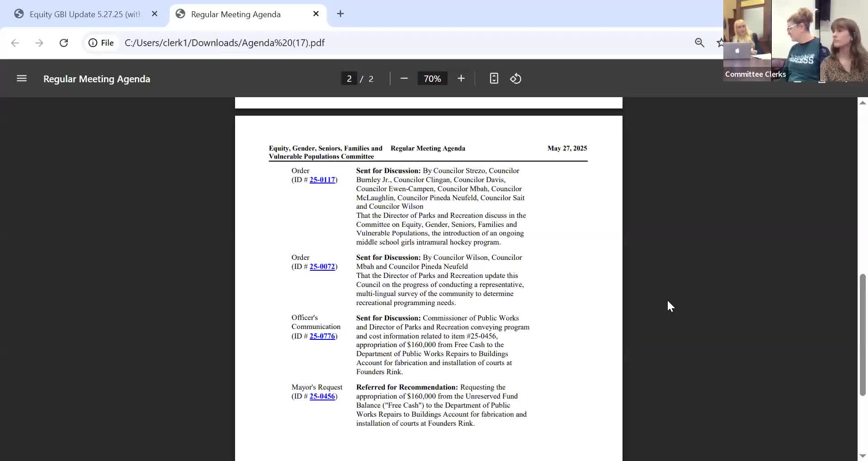Click the 70% zoom level field
Viewport: 868px width, 461px height.
[432, 79]
